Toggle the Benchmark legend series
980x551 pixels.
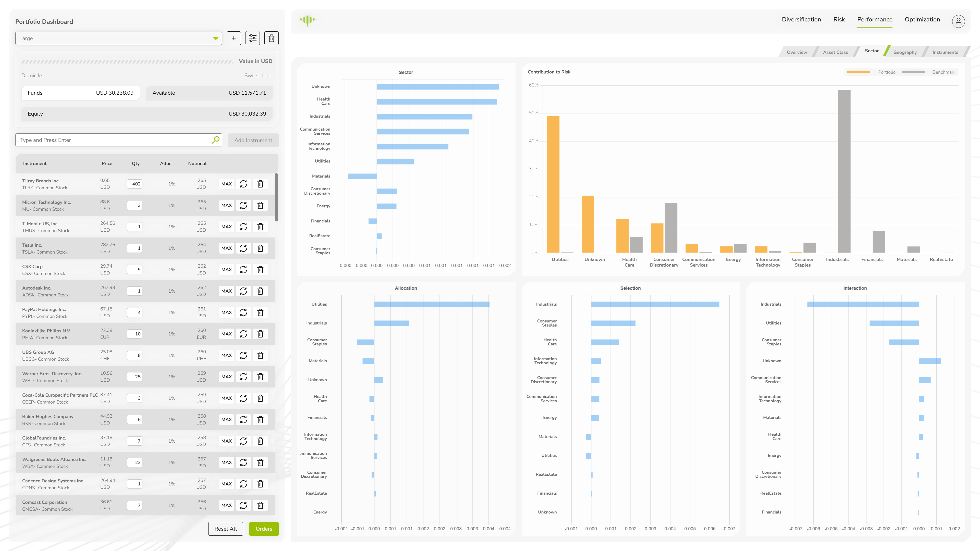click(x=944, y=72)
